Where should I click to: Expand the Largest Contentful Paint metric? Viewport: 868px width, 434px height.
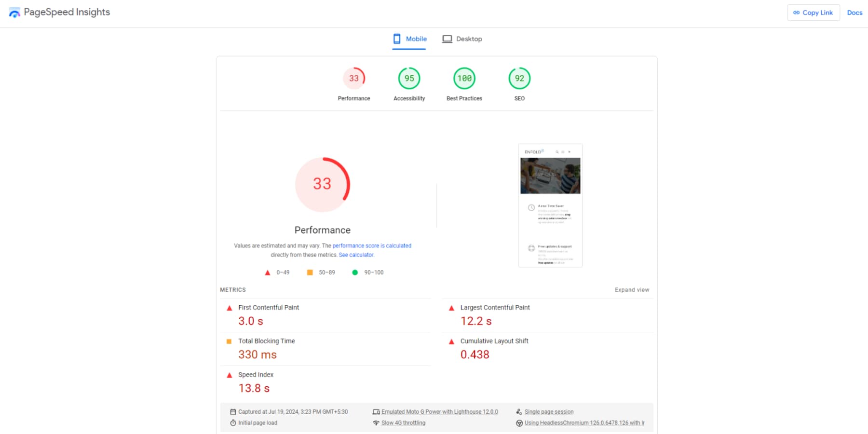pyautogui.click(x=495, y=308)
